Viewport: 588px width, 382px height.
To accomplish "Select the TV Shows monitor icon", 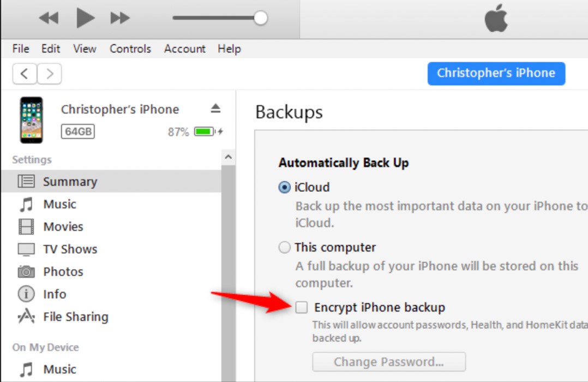I will click(26, 249).
